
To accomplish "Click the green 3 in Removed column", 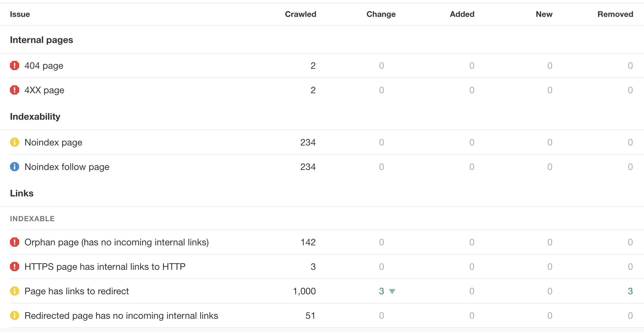I will coord(630,291).
